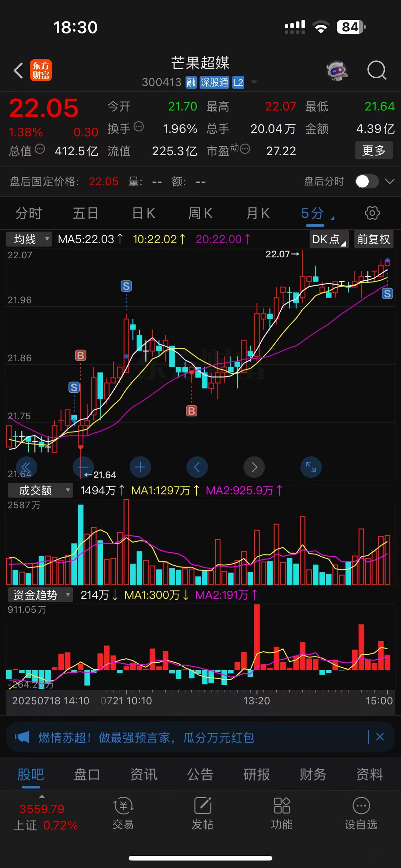Jump to earliest with double-left arrow
401x868 pixels.
(x=26, y=467)
